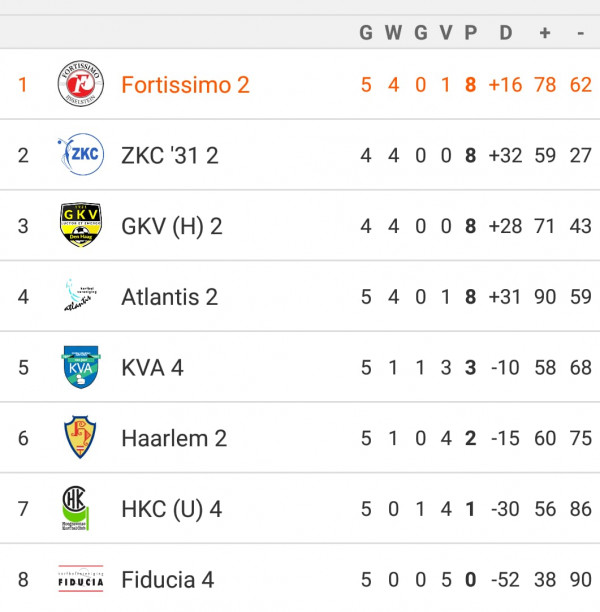Screen dimensions: 600x612
Task: Click the ZKC '31 club logo
Action: pos(81,154)
